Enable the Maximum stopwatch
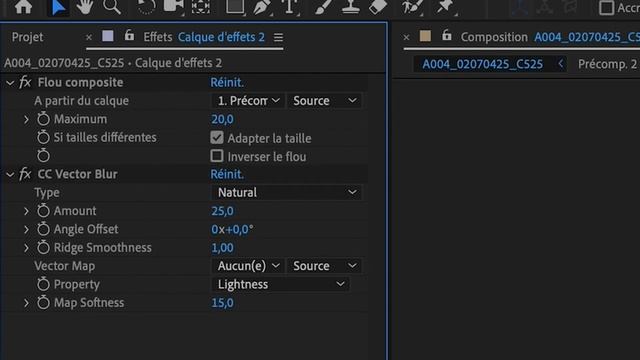The image size is (640, 360). click(x=43, y=119)
